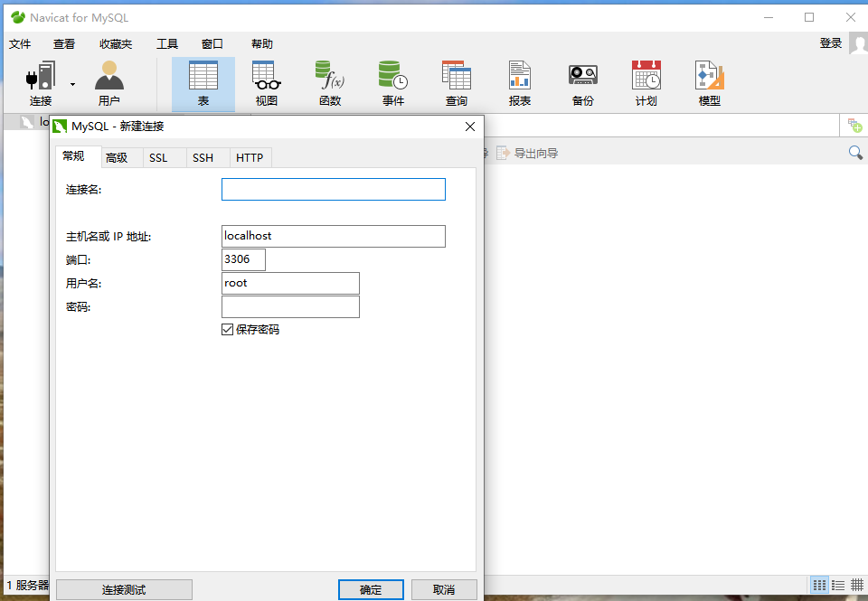Click the search magnifier icon
Screen dimensions: 868x601
click(x=855, y=153)
